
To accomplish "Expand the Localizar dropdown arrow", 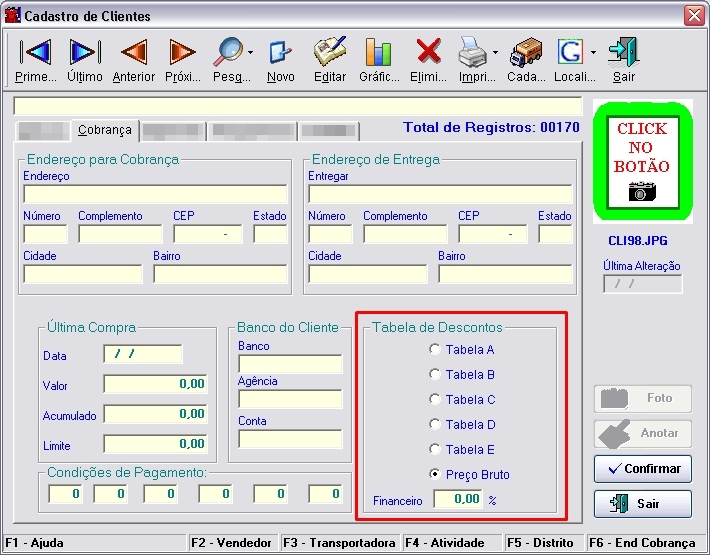I will (x=593, y=52).
